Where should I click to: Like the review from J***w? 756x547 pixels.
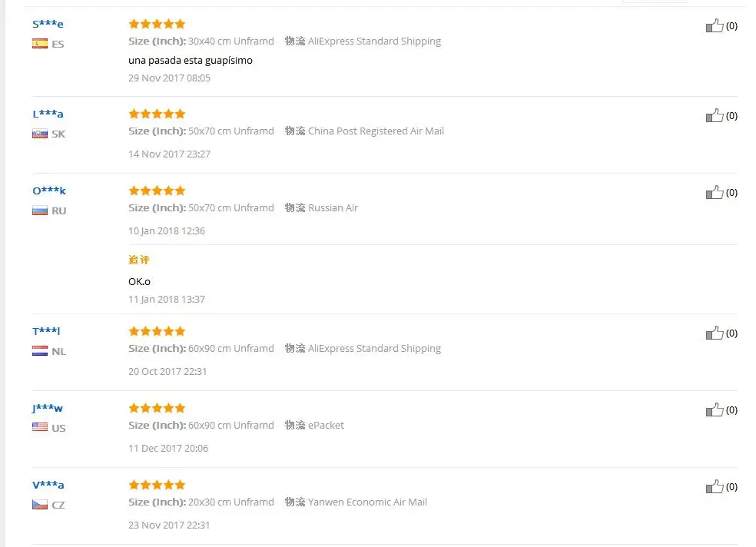click(x=715, y=410)
